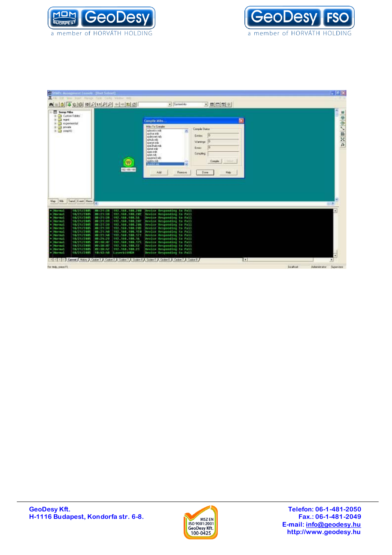Expand the mgmt folder

(55, 120)
